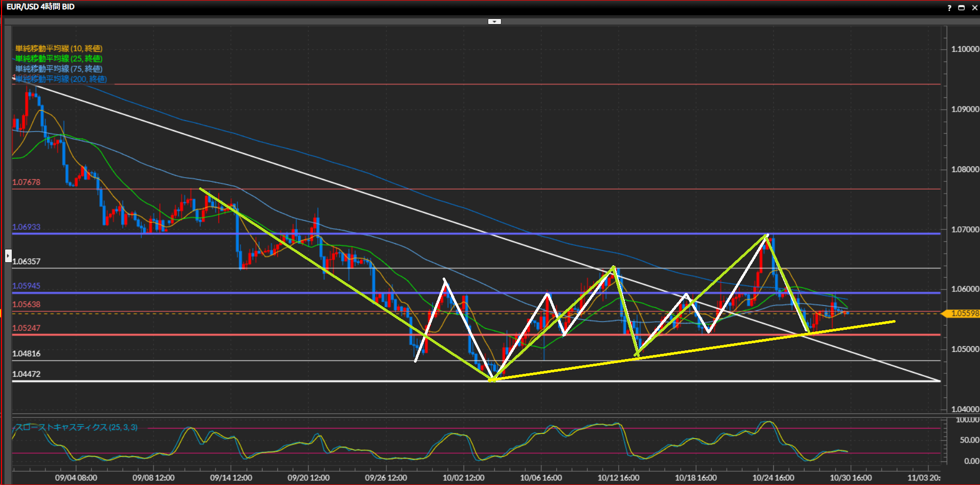Click the 1.08000 price axis label

coord(965,170)
